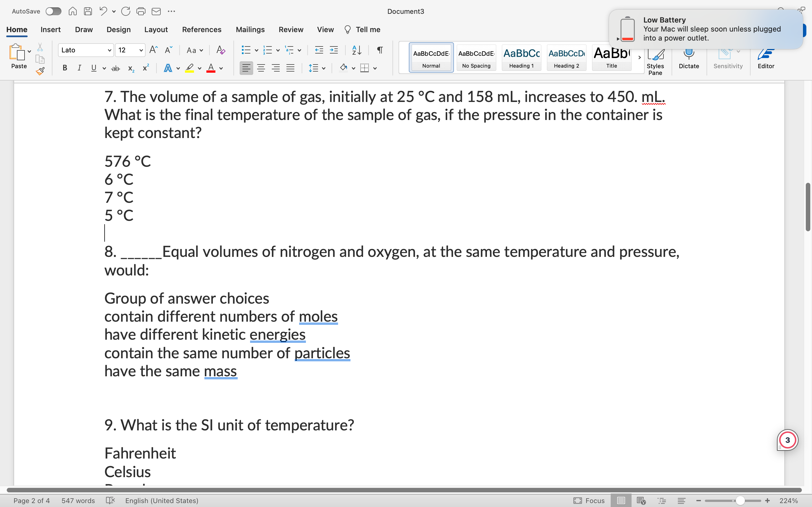
Task: Click the Clear All Formatting icon
Action: (220, 50)
